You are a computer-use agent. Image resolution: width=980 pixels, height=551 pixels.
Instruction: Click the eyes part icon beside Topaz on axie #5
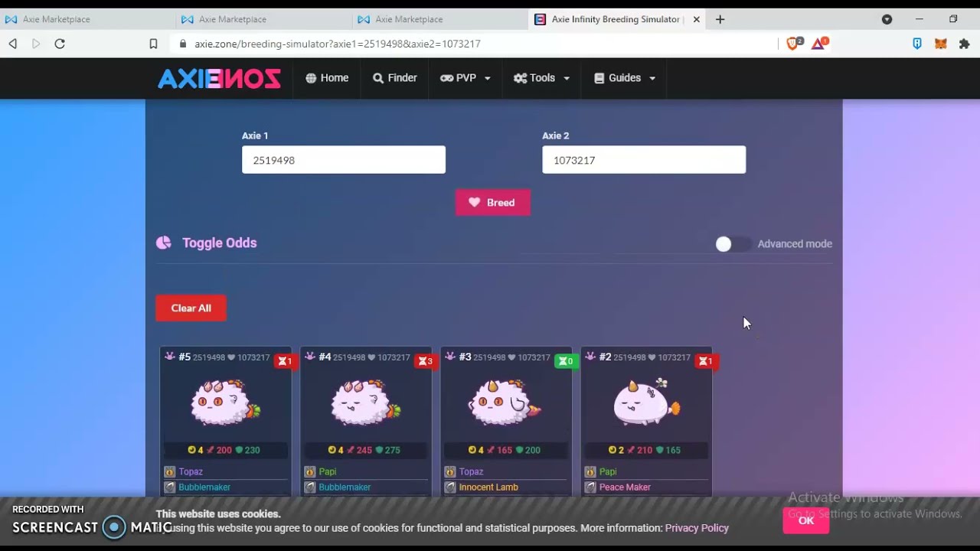click(x=170, y=471)
